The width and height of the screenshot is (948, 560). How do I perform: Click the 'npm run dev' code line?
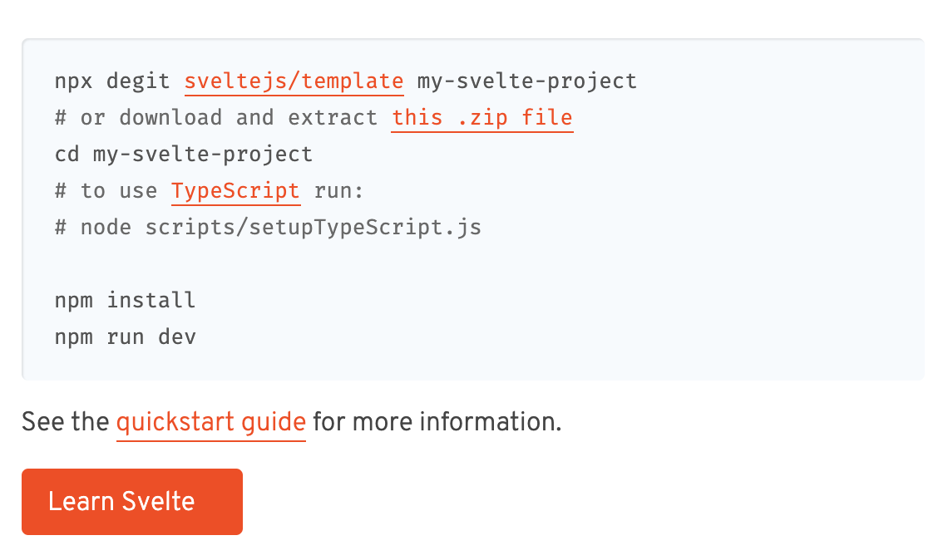(125, 336)
